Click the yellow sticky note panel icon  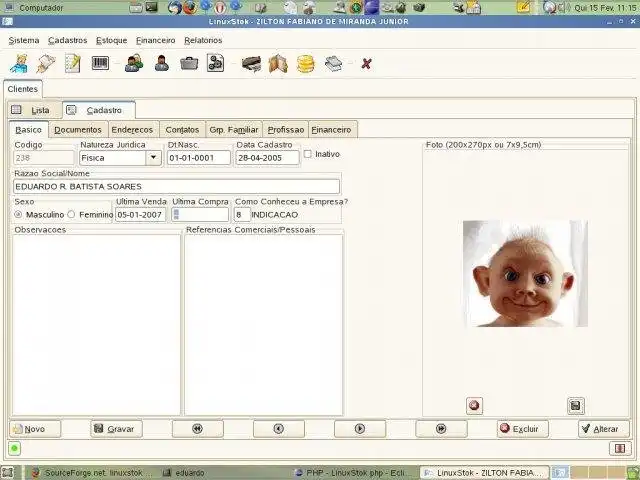point(524,7)
